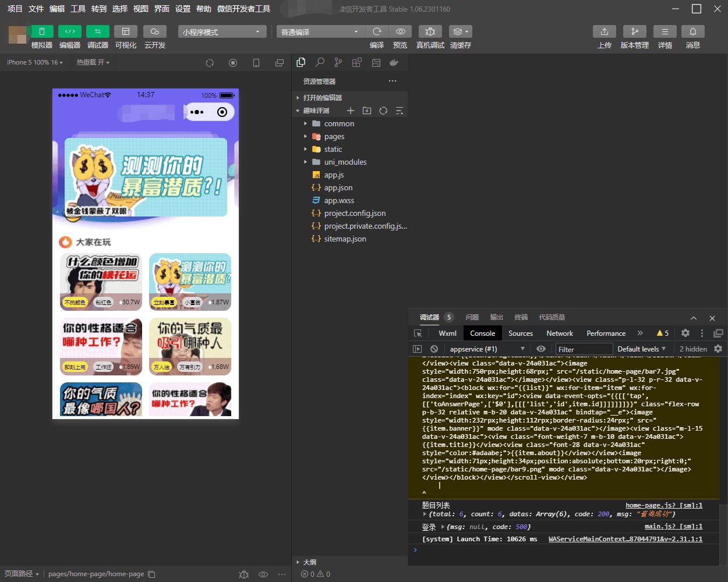Collapse the 趣味评测 project section
The height and width of the screenshot is (582, 728).
316,111
